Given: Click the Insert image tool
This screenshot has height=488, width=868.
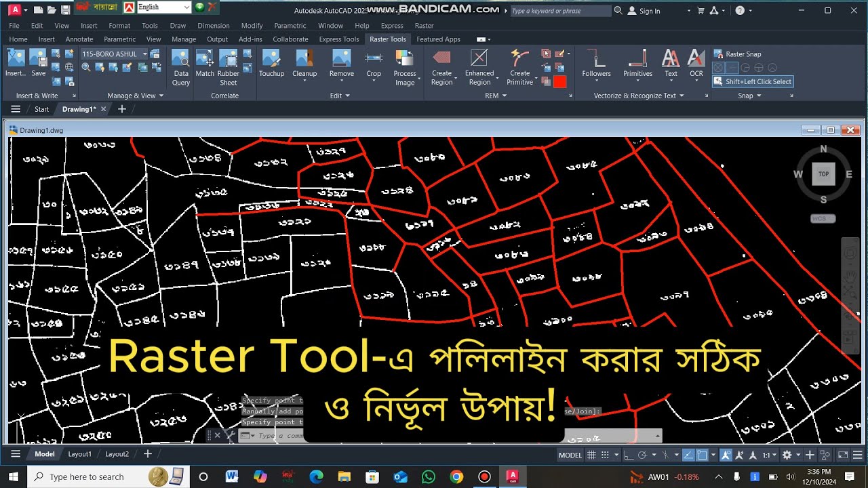Looking at the screenshot, I should (16, 63).
